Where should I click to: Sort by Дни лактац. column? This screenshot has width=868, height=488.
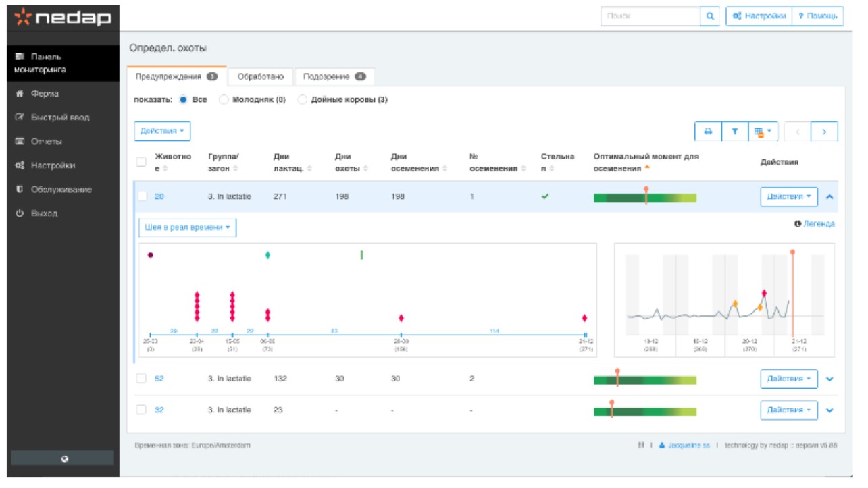(x=309, y=169)
